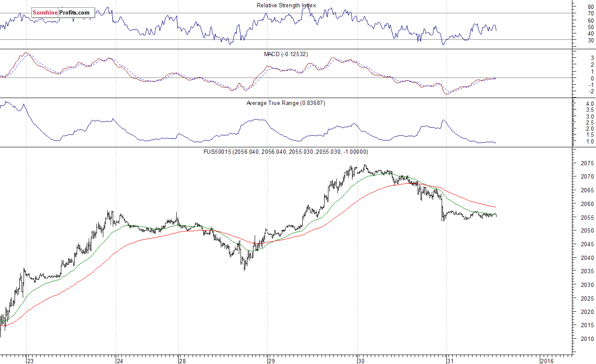Click the SunshineProfits.com logo

click(x=63, y=13)
